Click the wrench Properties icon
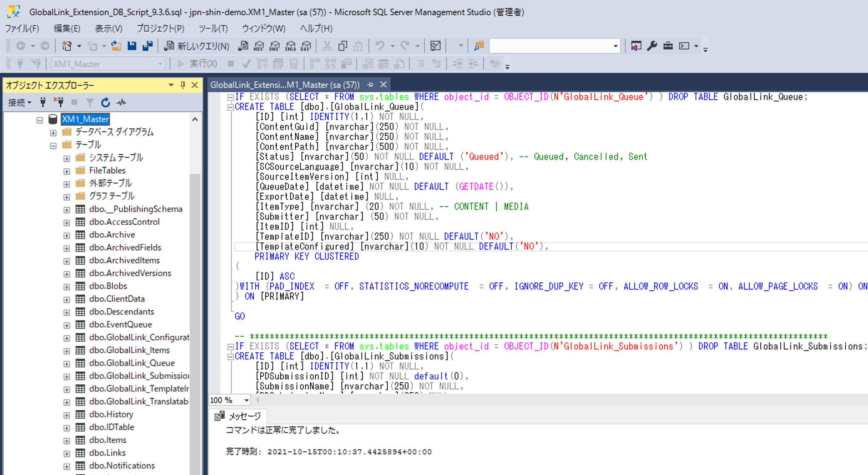The height and width of the screenshot is (475, 868). tap(652, 46)
